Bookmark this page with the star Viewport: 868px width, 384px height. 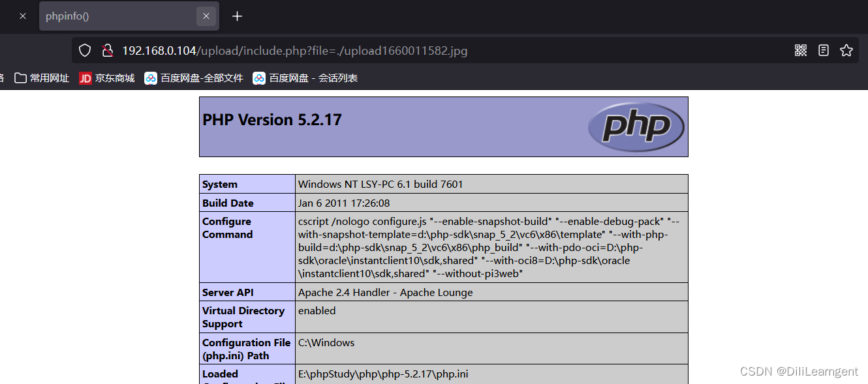tap(846, 50)
